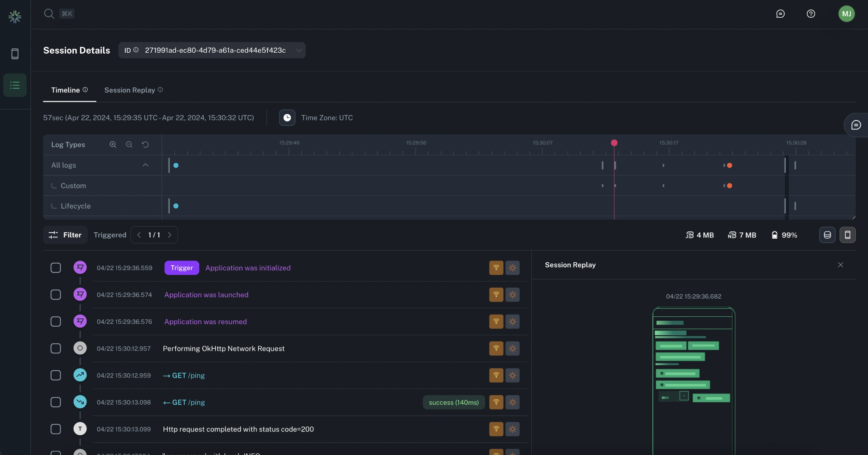Screen dimensions: 868x455
Task: Click the feedback chat icon at top right
Action: [780, 13]
